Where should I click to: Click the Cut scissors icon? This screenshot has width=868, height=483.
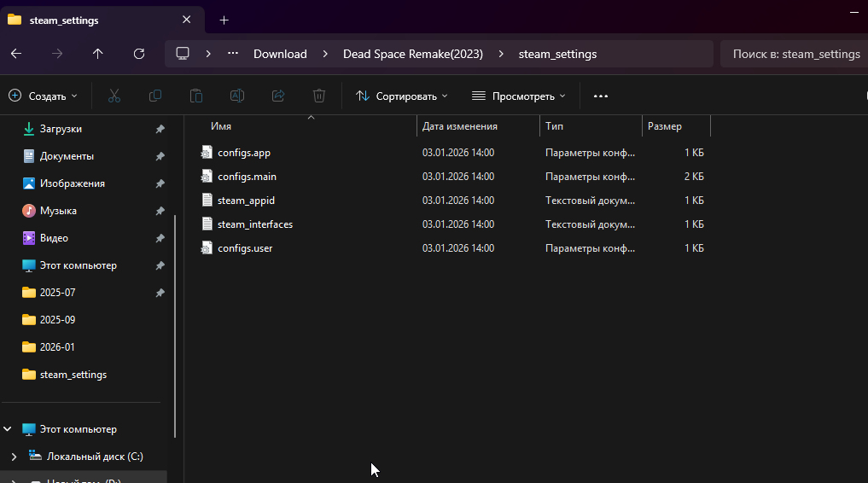coord(114,96)
